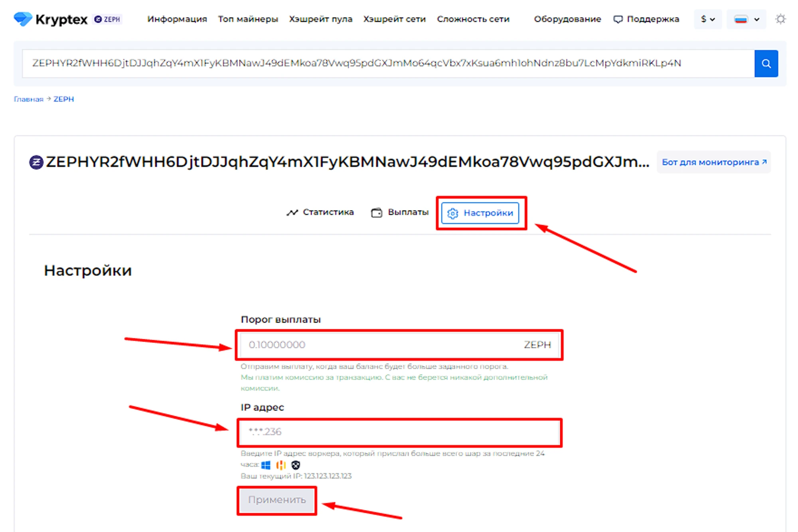This screenshot has width=798, height=532.
Task: Click the orange HiveOS icon
Action: (281, 465)
